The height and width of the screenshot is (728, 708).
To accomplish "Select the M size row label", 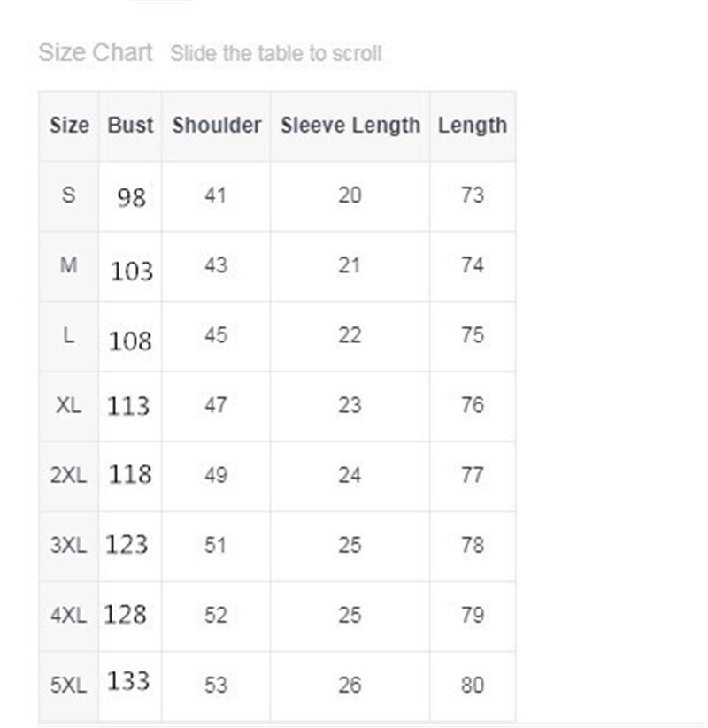I will (68, 264).
